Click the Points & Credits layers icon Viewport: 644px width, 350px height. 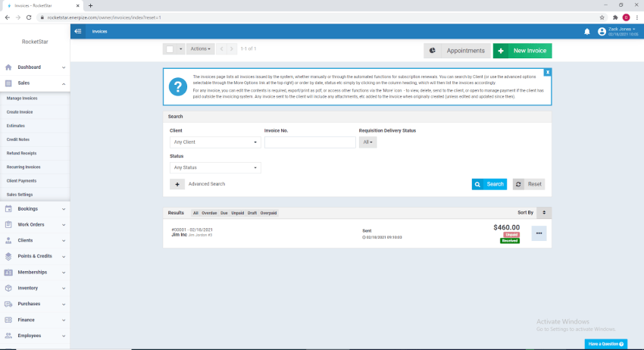[8, 256]
